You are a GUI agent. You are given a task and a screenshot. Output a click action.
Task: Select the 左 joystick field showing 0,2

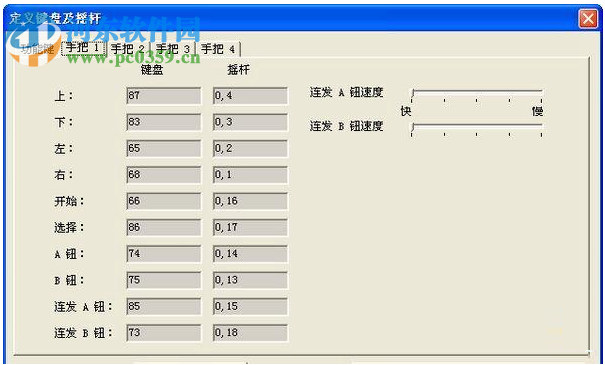pyautogui.click(x=250, y=149)
